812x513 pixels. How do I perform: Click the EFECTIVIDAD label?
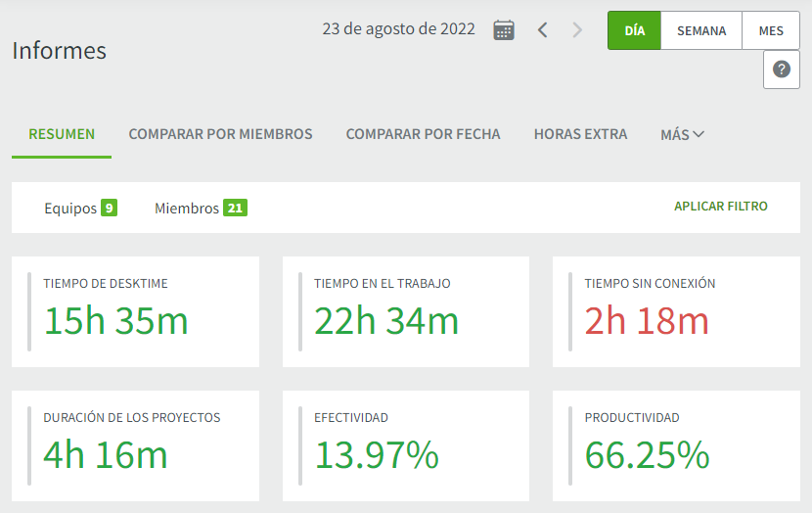(x=351, y=418)
